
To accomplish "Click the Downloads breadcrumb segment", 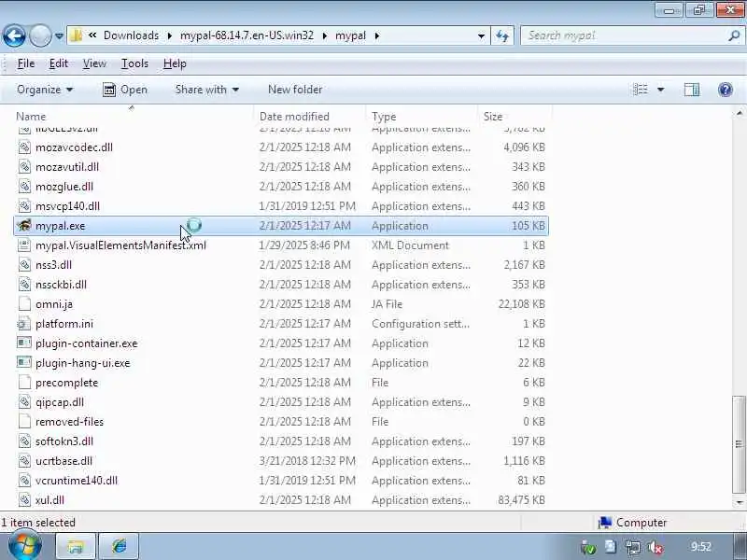I will pyautogui.click(x=131, y=35).
